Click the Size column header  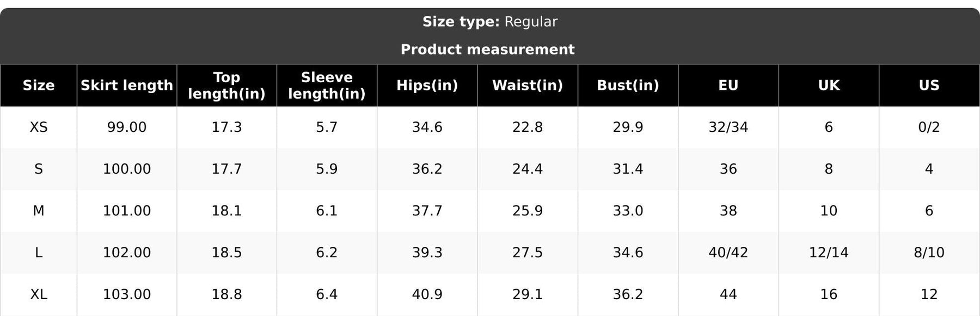point(39,86)
